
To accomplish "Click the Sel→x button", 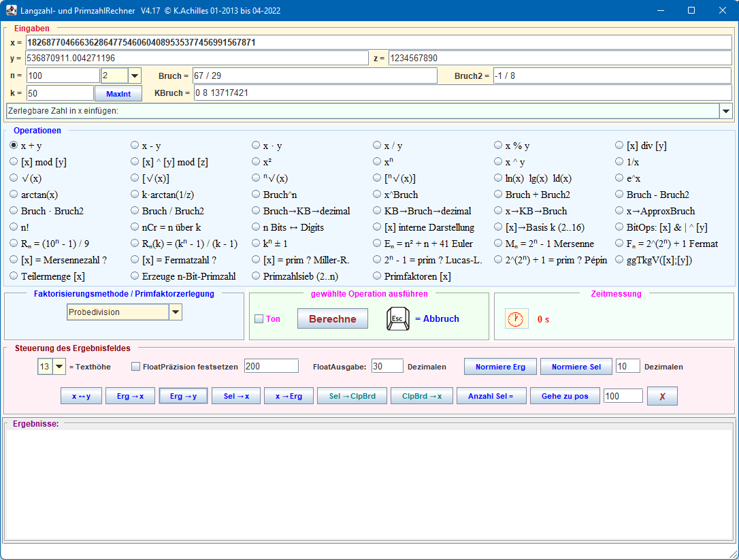I will pyautogui.click(x=236, y=396).
